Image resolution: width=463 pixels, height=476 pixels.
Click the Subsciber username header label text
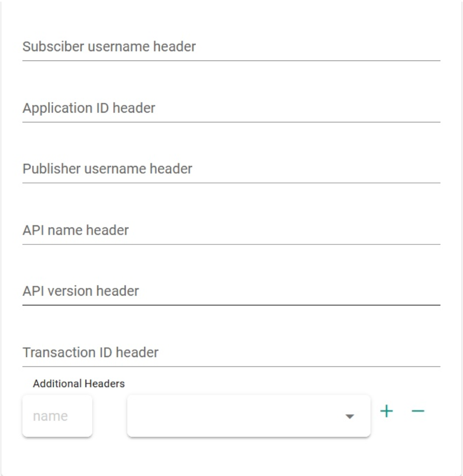click(x=109, y=47)
